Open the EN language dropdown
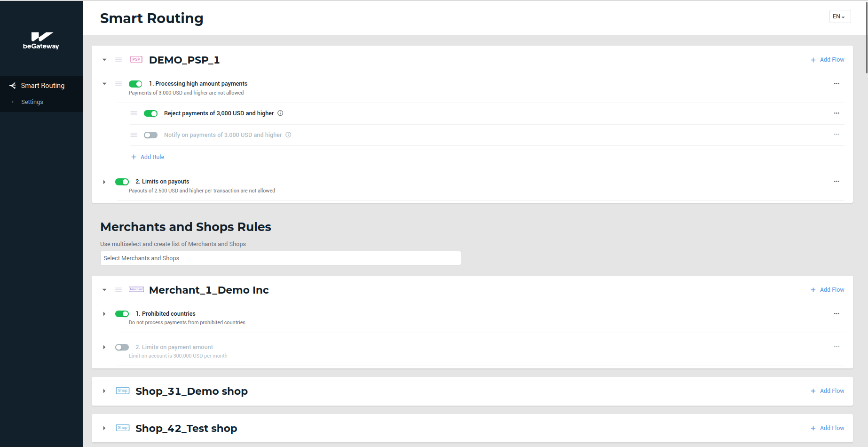Screen dimensions: 868x447 [x=839, y=16]
